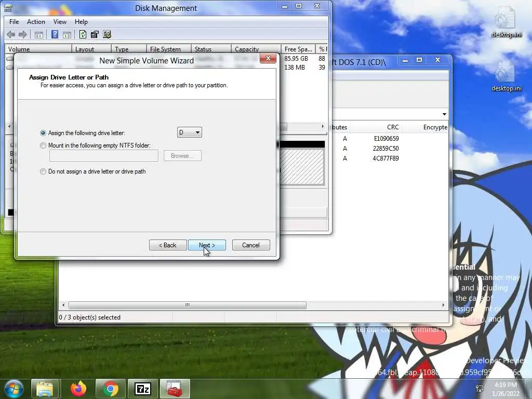Toggle the Show/Hide Console Tree toolbar icon
This screenshot has width=532, height=399.
(x=38, y=35)
